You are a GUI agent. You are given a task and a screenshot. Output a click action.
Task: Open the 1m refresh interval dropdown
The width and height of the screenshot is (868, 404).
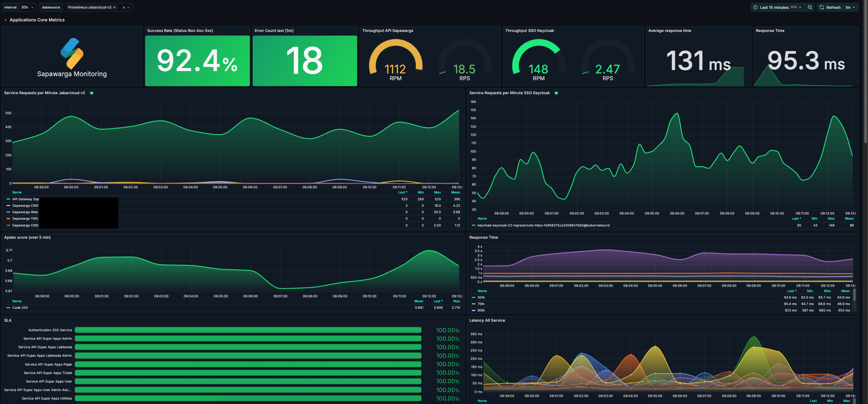(850, 7)
